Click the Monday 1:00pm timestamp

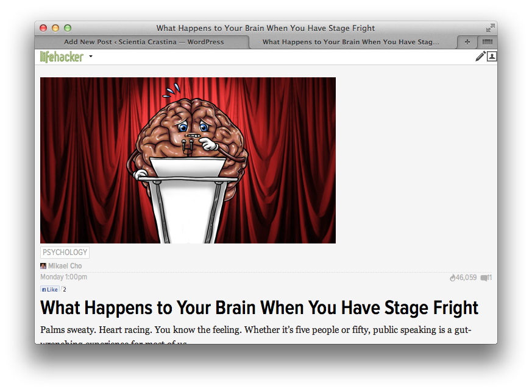coord(63,277)
